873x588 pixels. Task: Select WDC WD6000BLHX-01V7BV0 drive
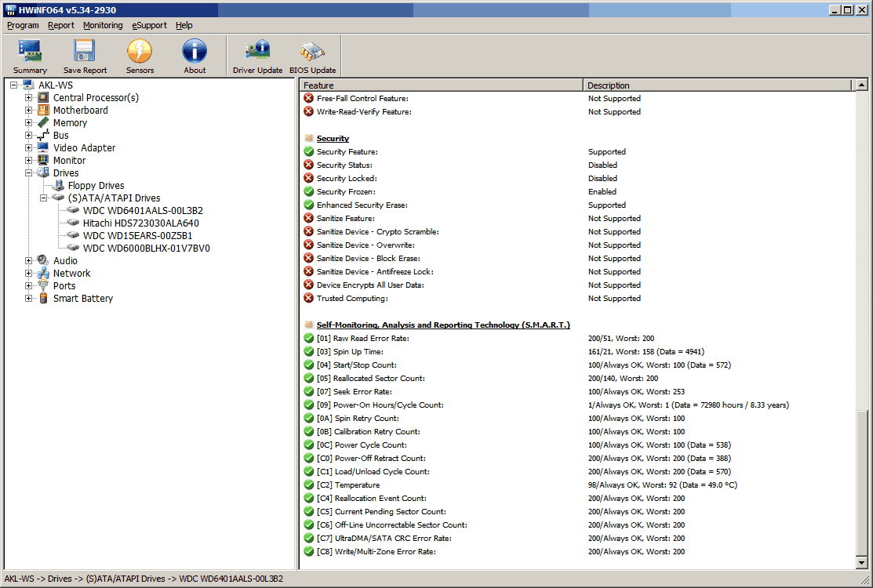147,248
